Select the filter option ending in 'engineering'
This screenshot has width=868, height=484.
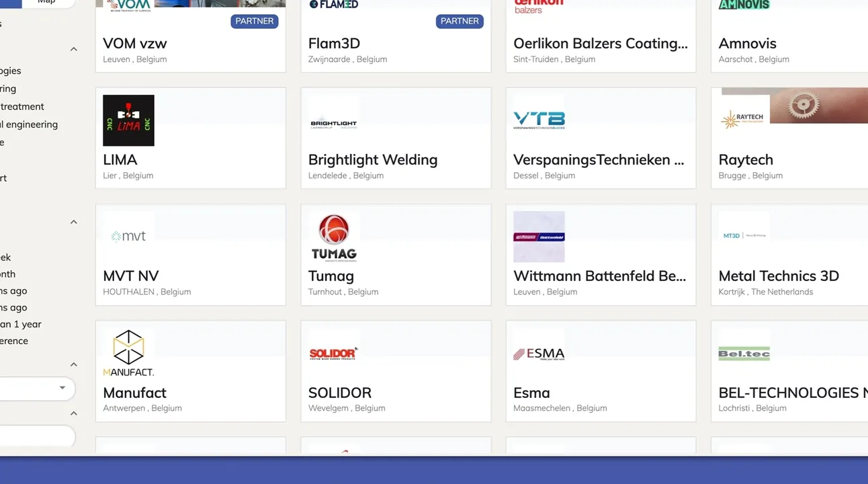click(x=30, y=124)
